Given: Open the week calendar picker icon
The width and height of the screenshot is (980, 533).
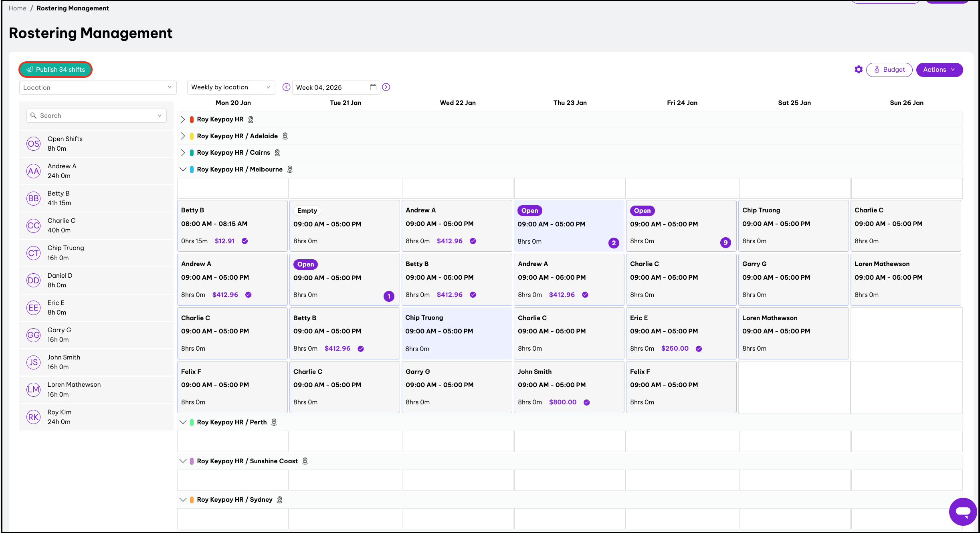Looking at the screenshot, I should [x=373, y=87].
